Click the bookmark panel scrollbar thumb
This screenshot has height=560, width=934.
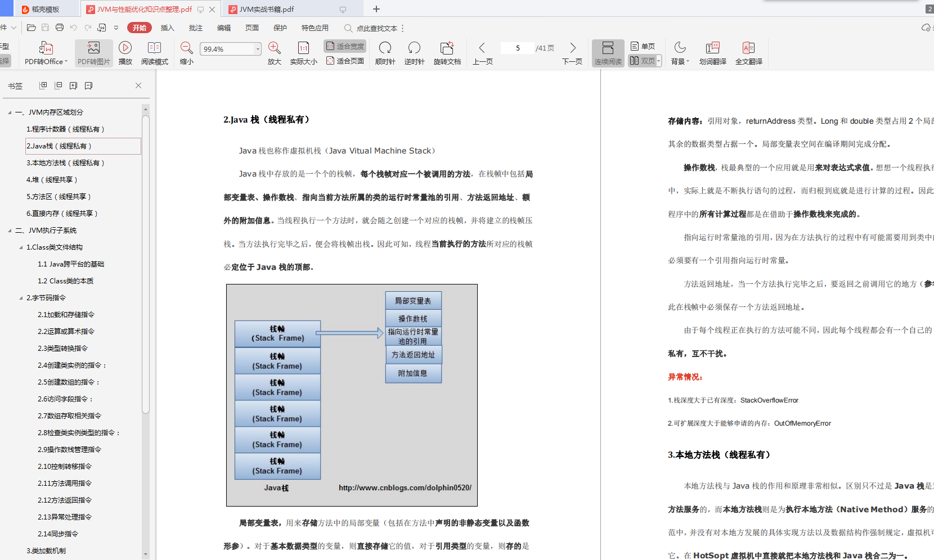point(146,264)
